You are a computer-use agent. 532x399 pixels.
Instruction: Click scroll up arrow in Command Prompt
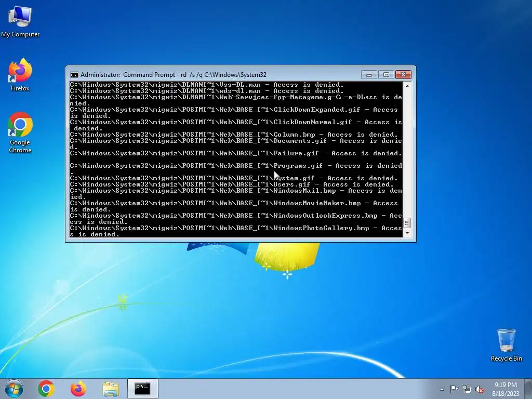(407, 86)
